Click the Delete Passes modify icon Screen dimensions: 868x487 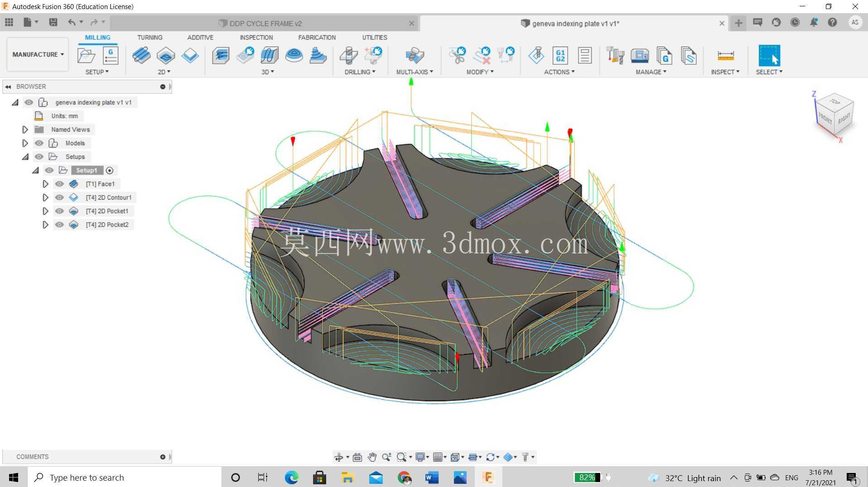(482, 56)
